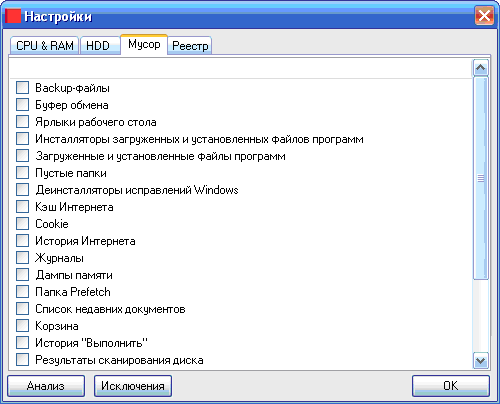The image size is (500, 404).
Task: Check the Буфер обмена option
Action: [x=23, y=105]
